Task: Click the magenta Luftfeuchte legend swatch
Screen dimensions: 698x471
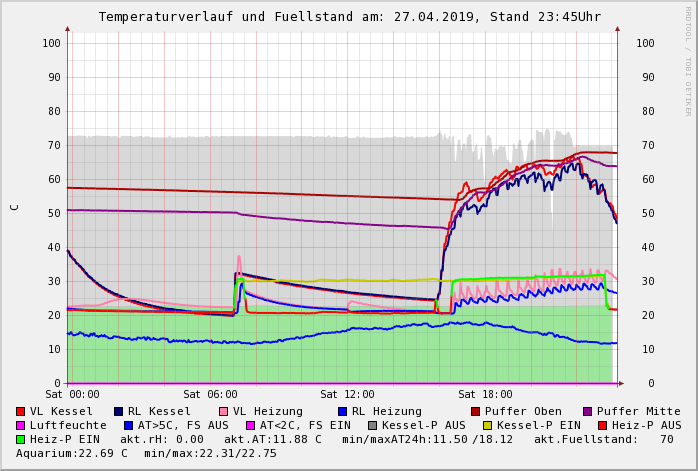Action: [x=21, y=425]
